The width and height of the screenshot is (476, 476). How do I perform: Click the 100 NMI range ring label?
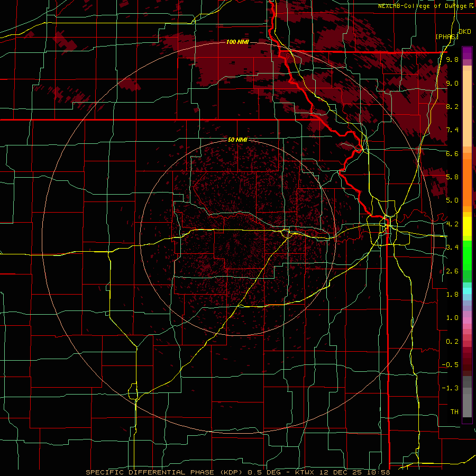point(237,42)
